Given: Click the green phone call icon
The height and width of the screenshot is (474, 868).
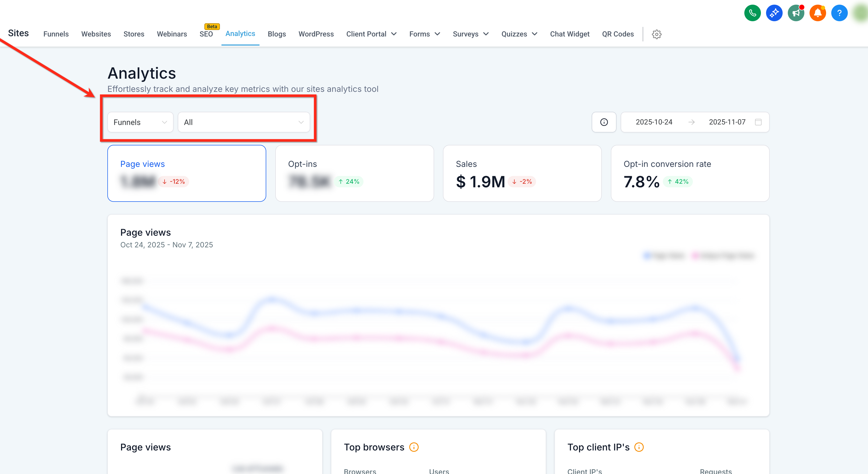Looking at the screenshot, I should tap(752, 13).
